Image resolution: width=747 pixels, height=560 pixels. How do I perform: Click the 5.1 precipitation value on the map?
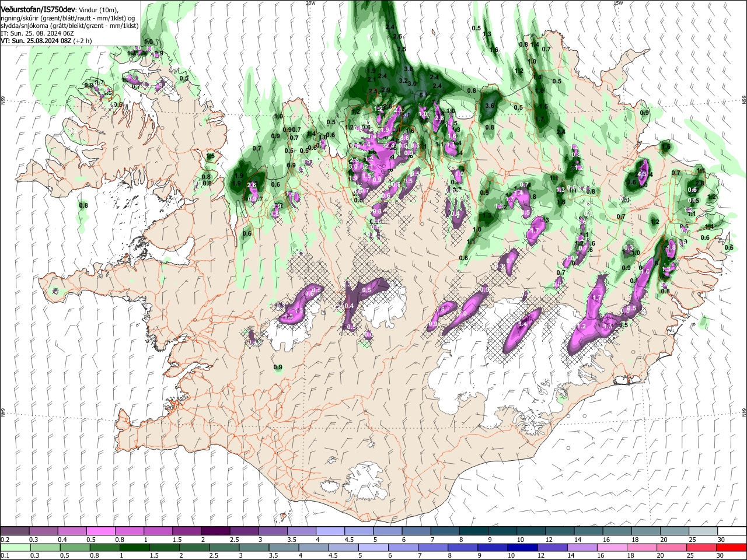click(x=424, y=94)
